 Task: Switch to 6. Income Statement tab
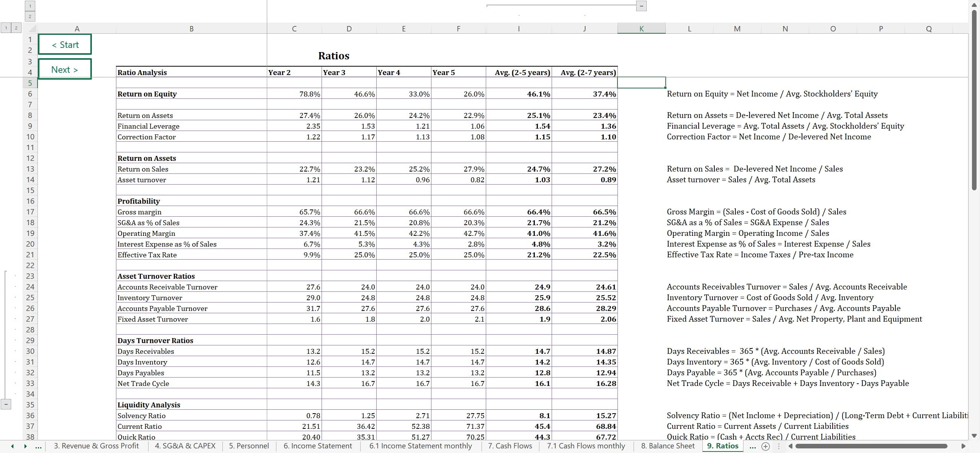[317, 446]
